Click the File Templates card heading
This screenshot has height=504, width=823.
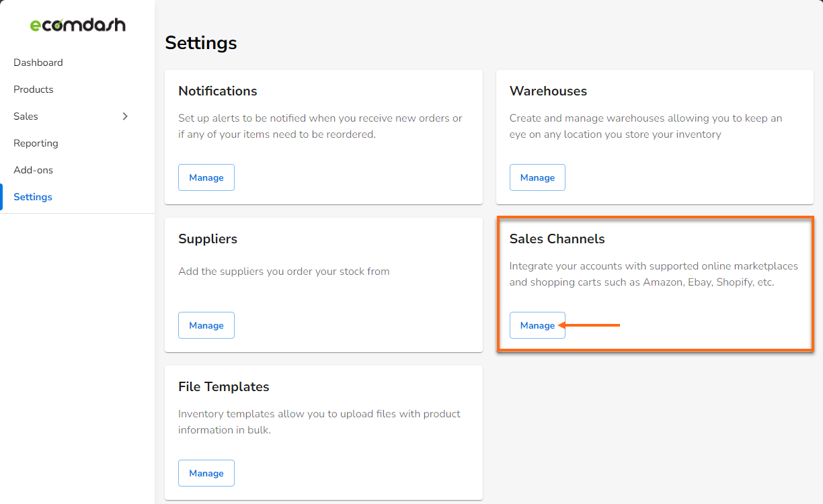click(224, 386)
